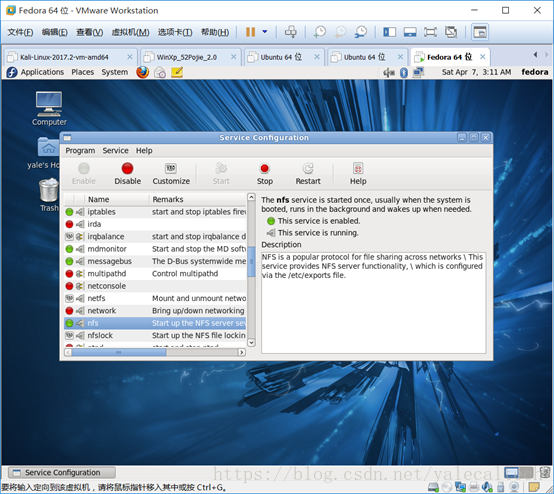Open Help from the Service Configuration toolbar

(358, 174)
